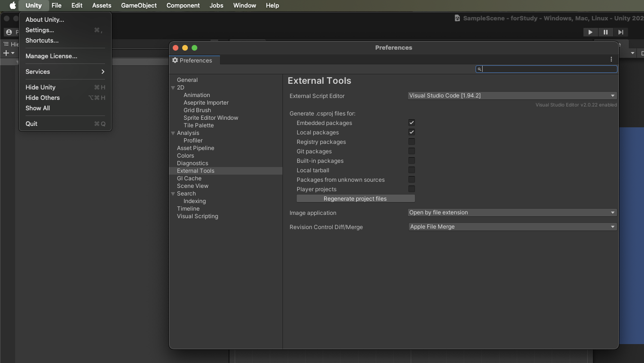This screenshot has height=363, width=644.
Task: Select GI Cache preference
Action: [189, 178]
